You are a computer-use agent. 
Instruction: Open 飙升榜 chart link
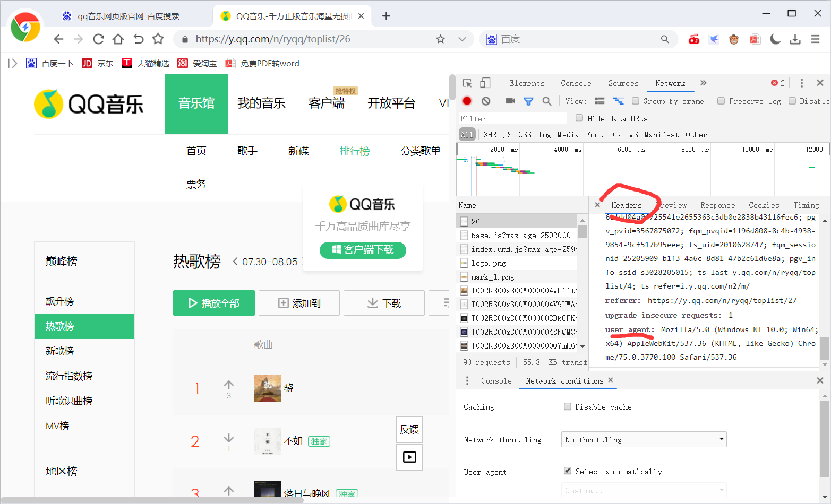(59, 301)
